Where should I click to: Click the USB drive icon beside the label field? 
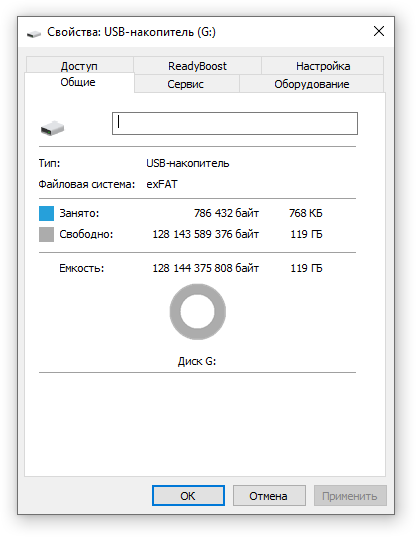[52, 128]
